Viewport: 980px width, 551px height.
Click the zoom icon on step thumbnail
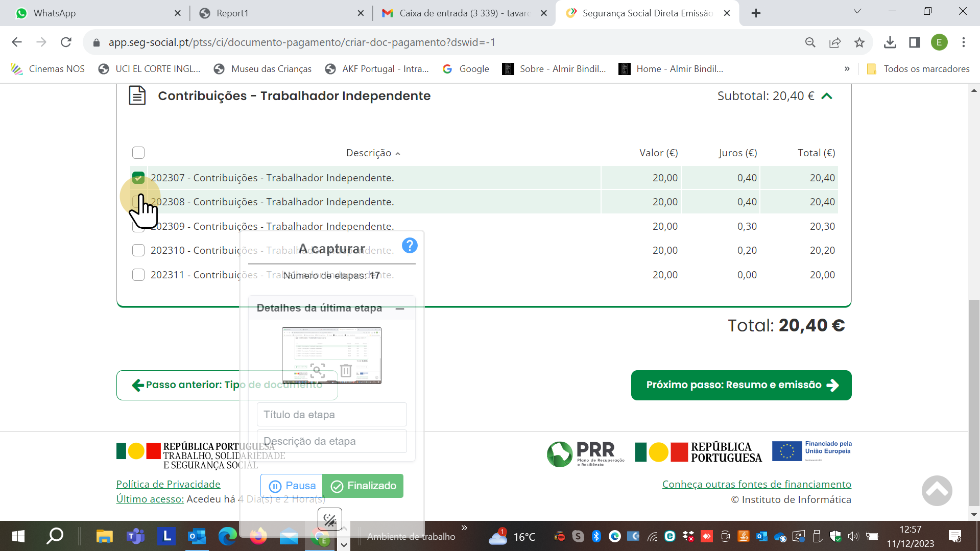coord(317,370)
